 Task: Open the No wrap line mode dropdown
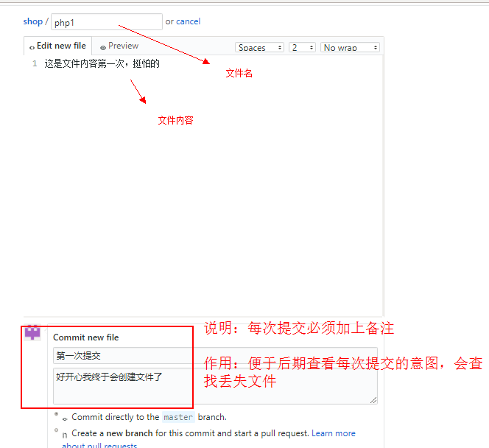point(350,47)
